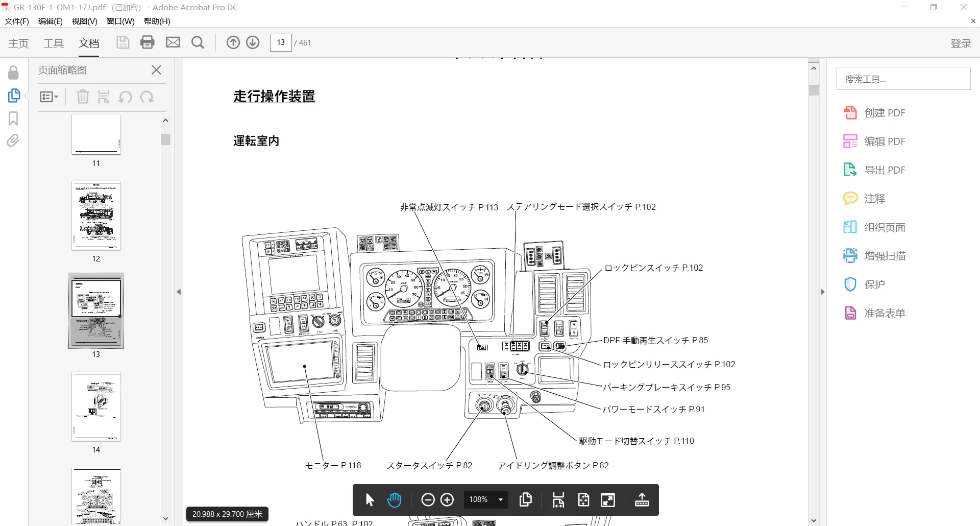Open the 编辑 PDF tool

coord(874,141)
